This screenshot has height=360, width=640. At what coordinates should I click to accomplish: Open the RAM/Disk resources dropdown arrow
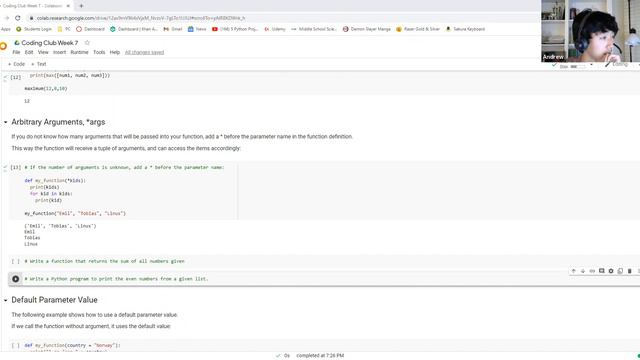pyautogui.click(x=591, y=65)
